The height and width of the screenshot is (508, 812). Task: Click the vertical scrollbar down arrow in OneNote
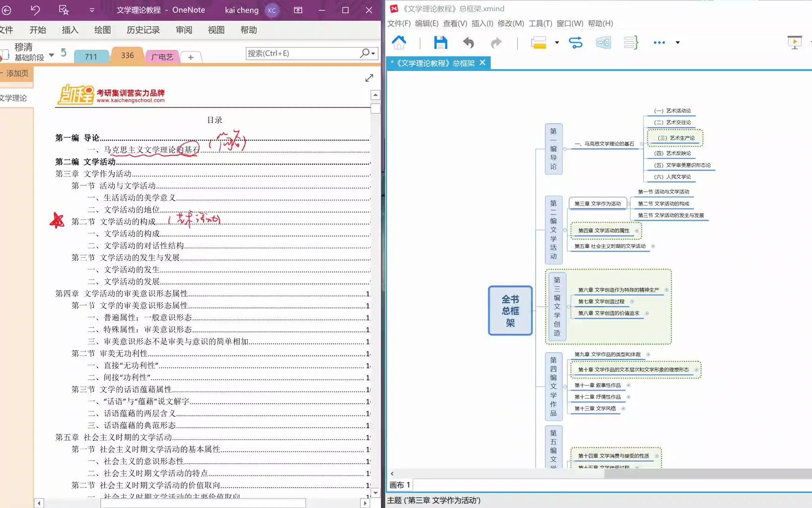pos(375,493)
